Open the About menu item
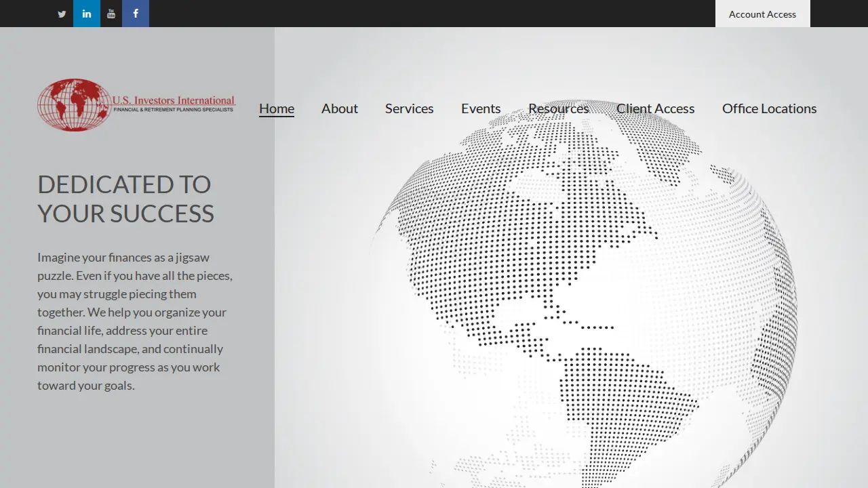Image resolution: width=868 pixels, height=488 pixels. coord(340,108)
